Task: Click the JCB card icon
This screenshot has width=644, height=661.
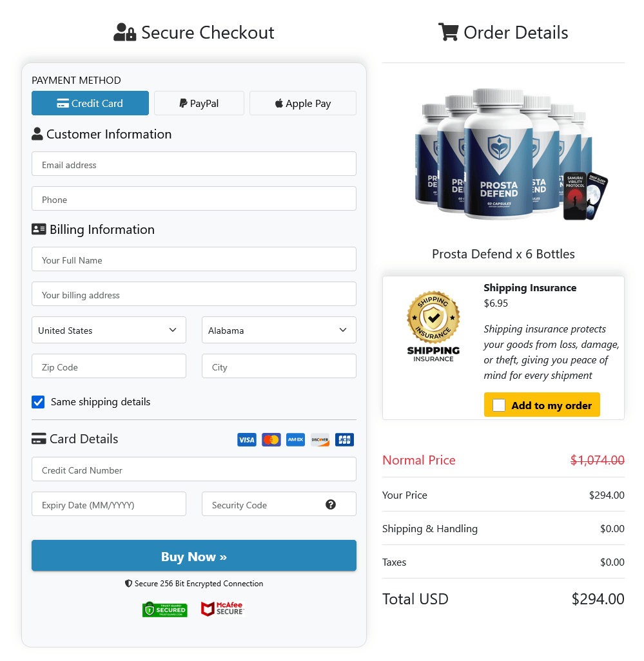Action: click(344, 439)
